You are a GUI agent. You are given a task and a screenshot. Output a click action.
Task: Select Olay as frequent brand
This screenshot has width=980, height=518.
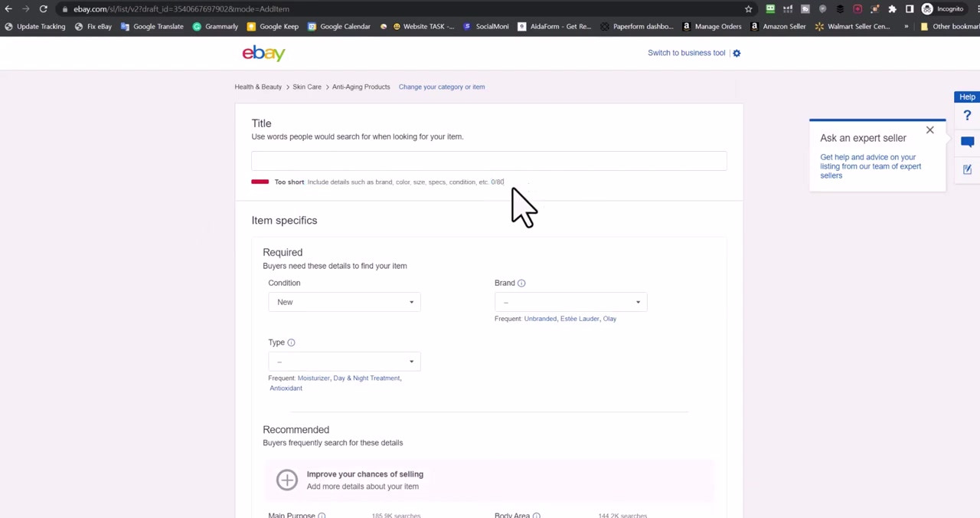[x=609, y=319]
